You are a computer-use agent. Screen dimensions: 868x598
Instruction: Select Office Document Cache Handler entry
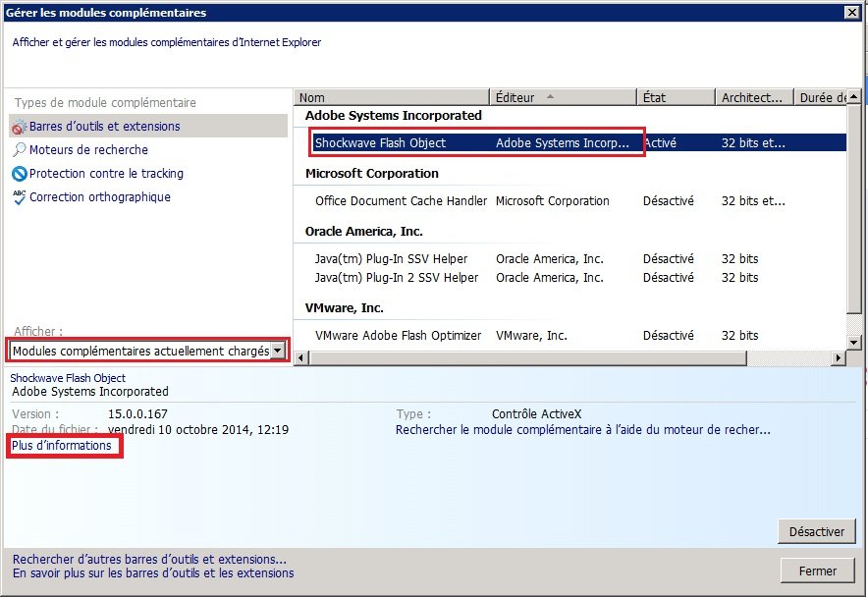tap(401, 201)
